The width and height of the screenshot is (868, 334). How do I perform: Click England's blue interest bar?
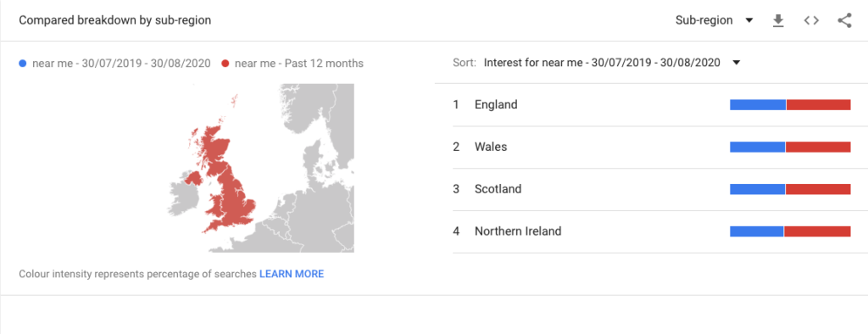coord(758,104)
